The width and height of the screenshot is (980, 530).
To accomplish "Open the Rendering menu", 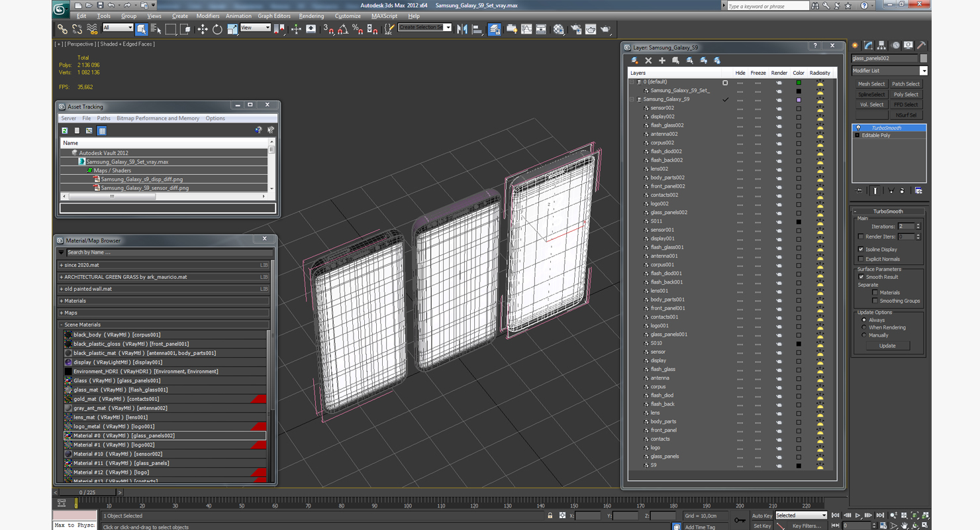I will click(x=311, y=16).
